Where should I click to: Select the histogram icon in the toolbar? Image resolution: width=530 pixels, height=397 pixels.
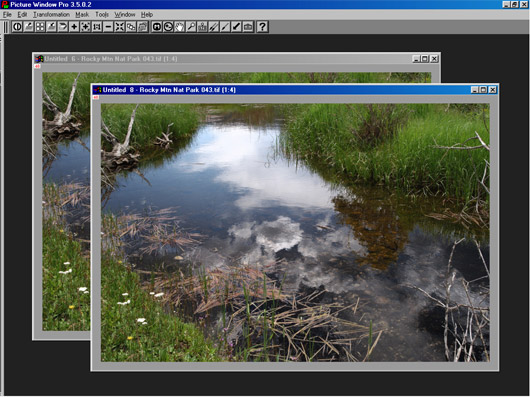point(202,27)
